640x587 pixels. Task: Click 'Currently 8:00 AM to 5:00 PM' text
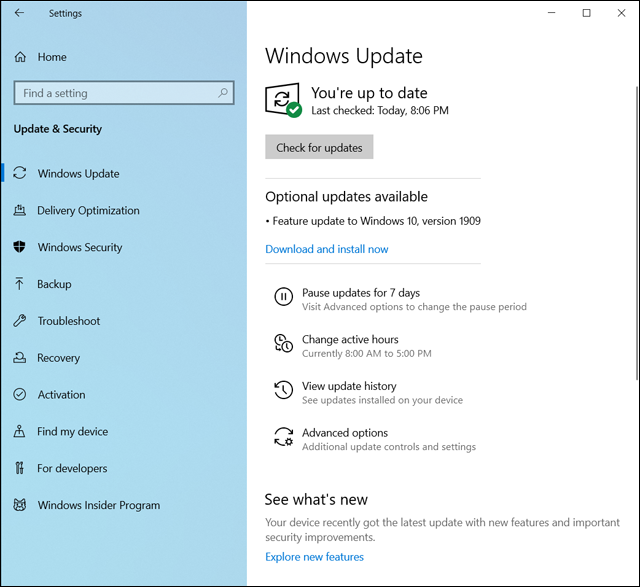pos(367,354)
